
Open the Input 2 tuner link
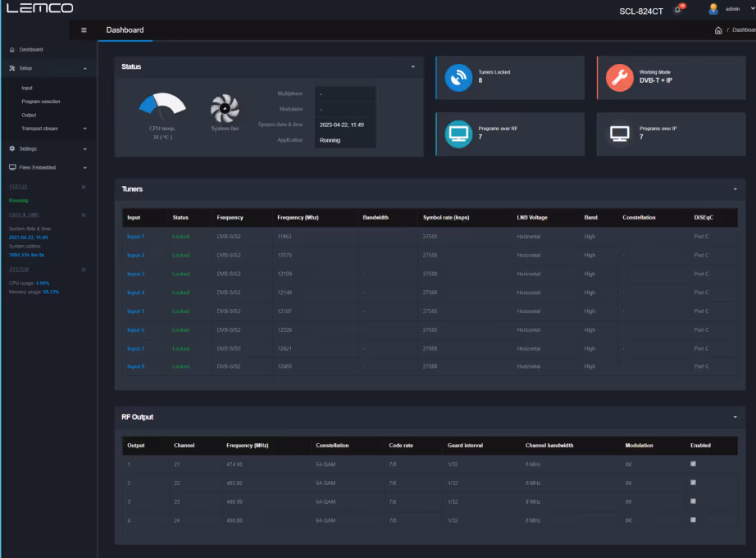pos(135,256)
